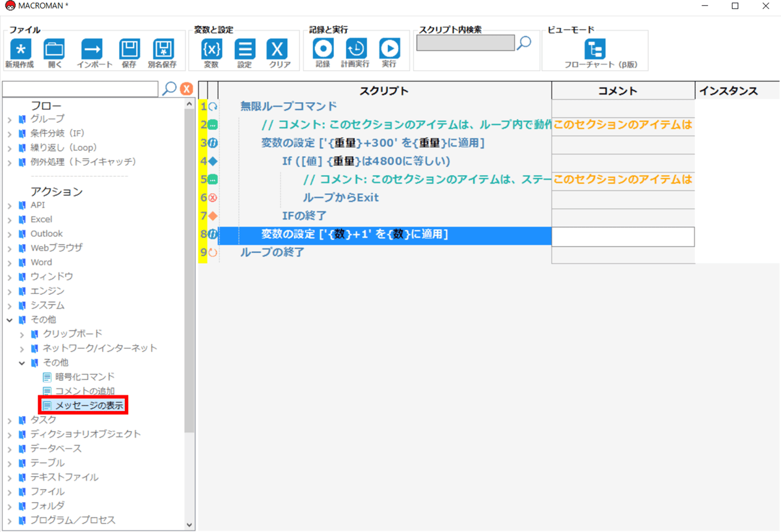Image resolution: width=781 pixels, height=532 pixels.
Task: Click the exit icon on row 6
Action: (x=213, y=198)
